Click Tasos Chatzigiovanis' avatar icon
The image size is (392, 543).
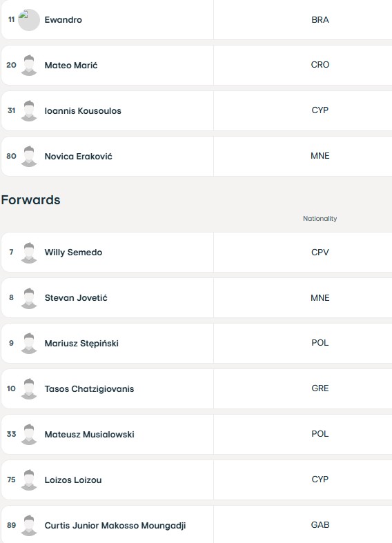click(29, 388)
